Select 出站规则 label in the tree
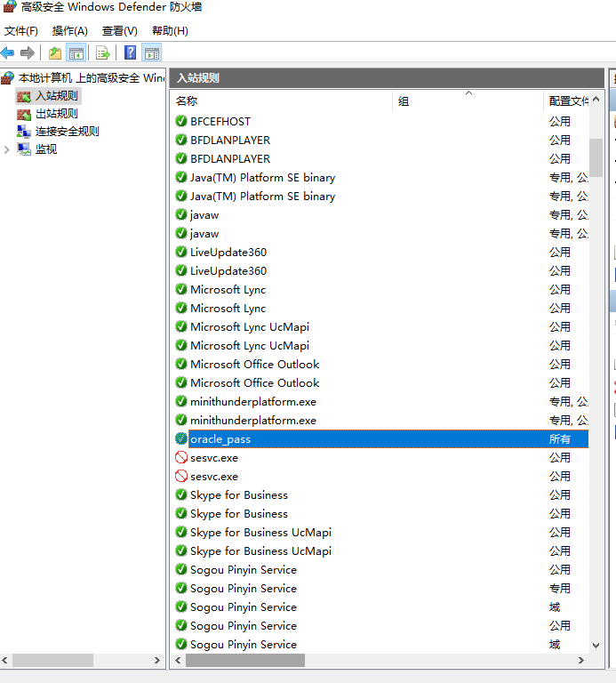This screenshot has height=683, width=616. point(57,114)
